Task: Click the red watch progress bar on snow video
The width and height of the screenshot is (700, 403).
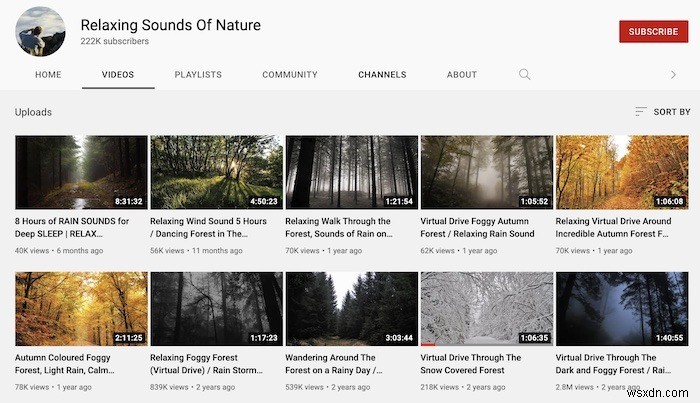Action: click(x=429, y=345)
